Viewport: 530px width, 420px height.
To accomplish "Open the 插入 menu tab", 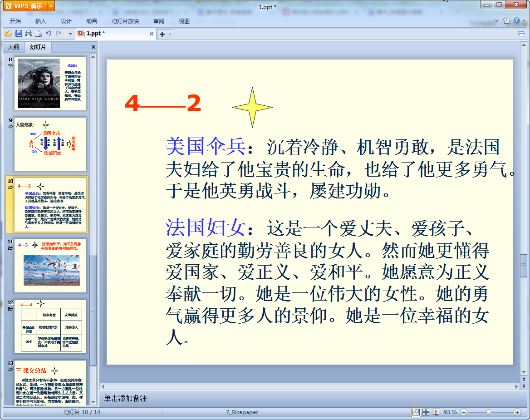I will [x=40, y=21].
